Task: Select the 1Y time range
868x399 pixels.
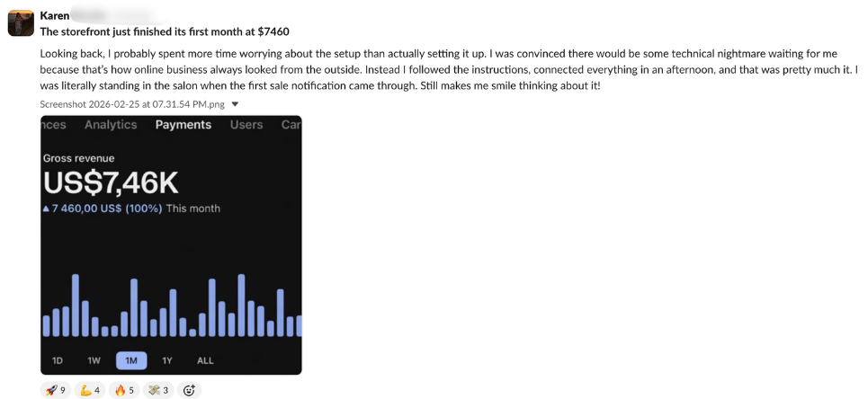Action: pyautogui.click(x=167, y=361)
